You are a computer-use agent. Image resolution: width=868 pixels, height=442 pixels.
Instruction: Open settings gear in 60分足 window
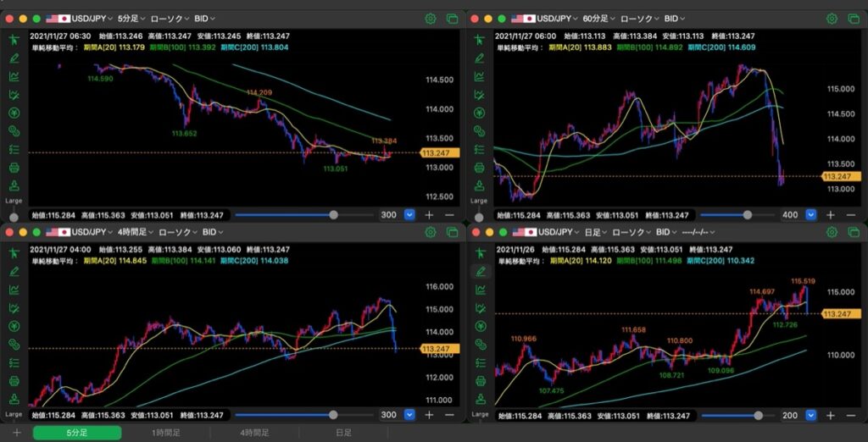832,19
